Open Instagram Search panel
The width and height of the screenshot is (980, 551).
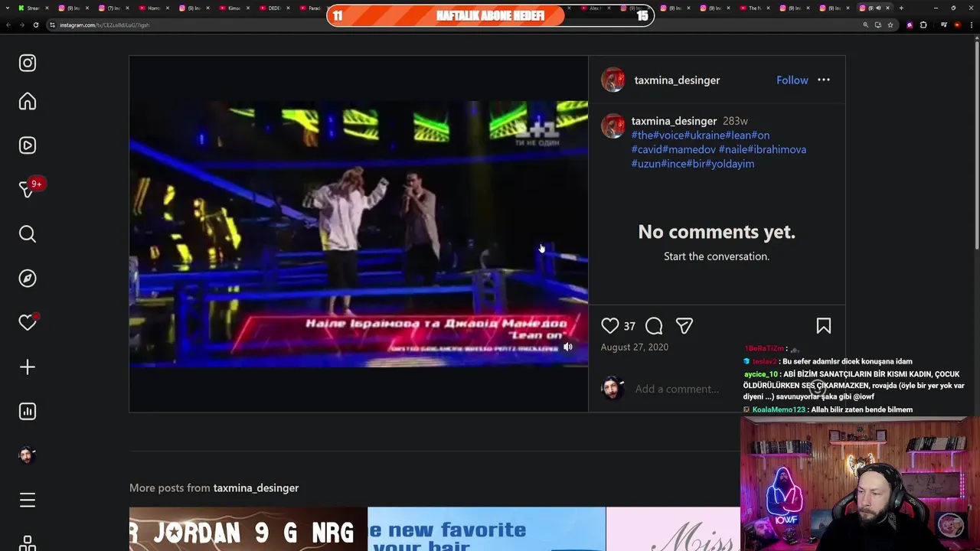pyautogui.click(x=28, y=234)
